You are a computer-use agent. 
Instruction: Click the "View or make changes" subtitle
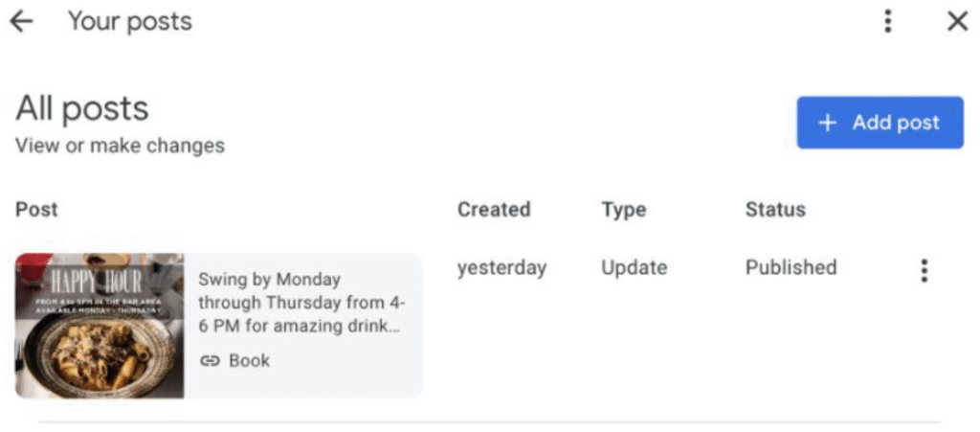pos(120,146)
